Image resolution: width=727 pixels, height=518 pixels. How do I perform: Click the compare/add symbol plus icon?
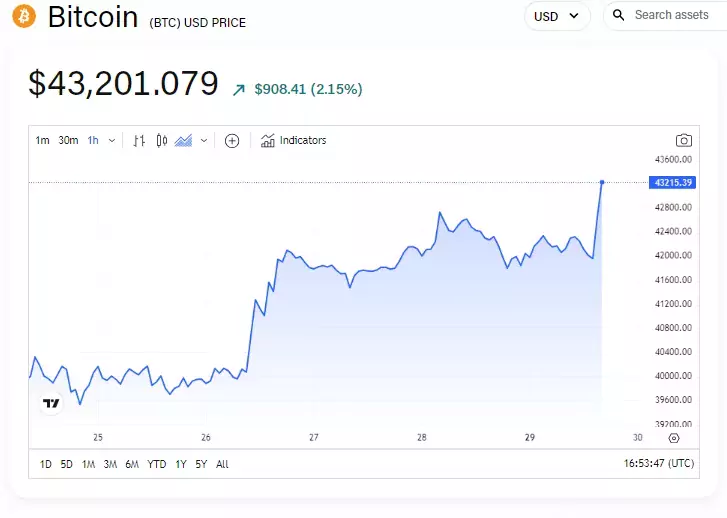pyautogui.click(x=232, y=141)
